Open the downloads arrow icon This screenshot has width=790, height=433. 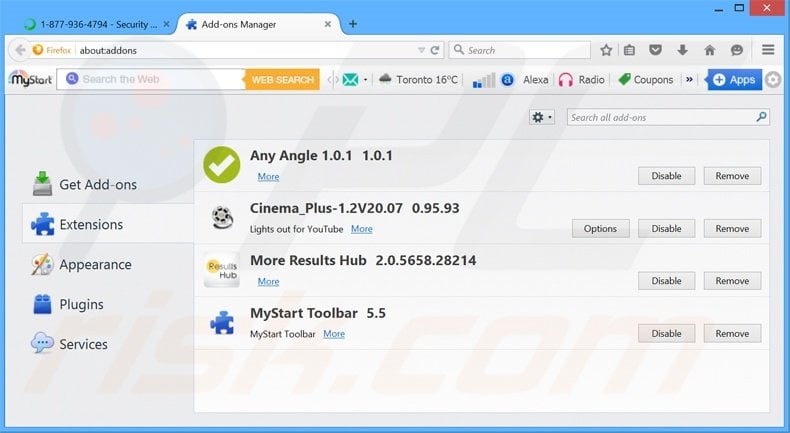coord(682,50)
